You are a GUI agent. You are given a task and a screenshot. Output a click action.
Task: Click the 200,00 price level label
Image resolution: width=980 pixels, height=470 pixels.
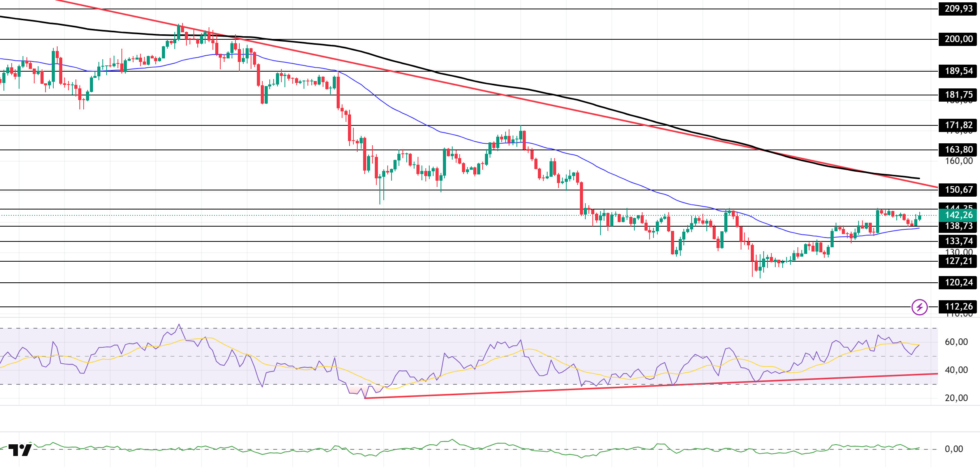tap(958, 39)
